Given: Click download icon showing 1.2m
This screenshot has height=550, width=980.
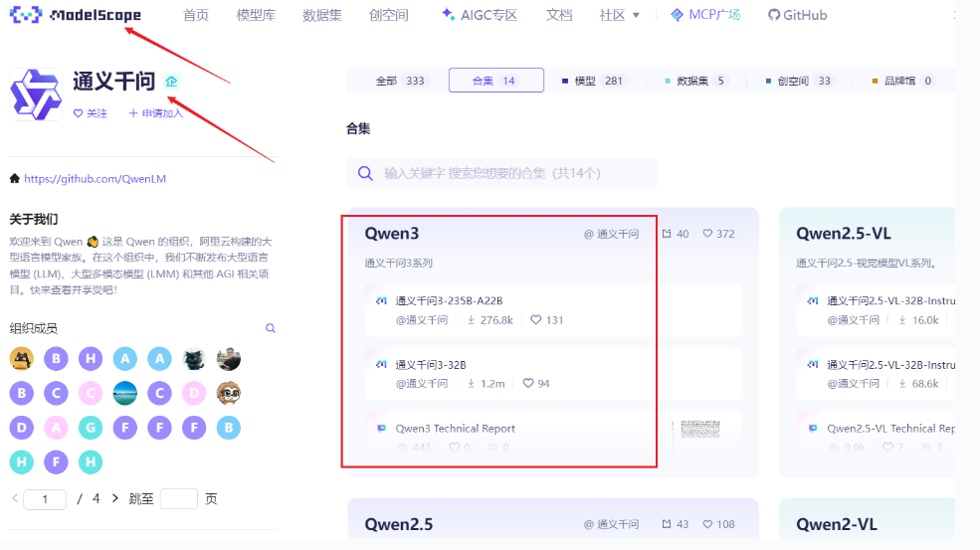Looking at the screenshot, I should 472,383.
